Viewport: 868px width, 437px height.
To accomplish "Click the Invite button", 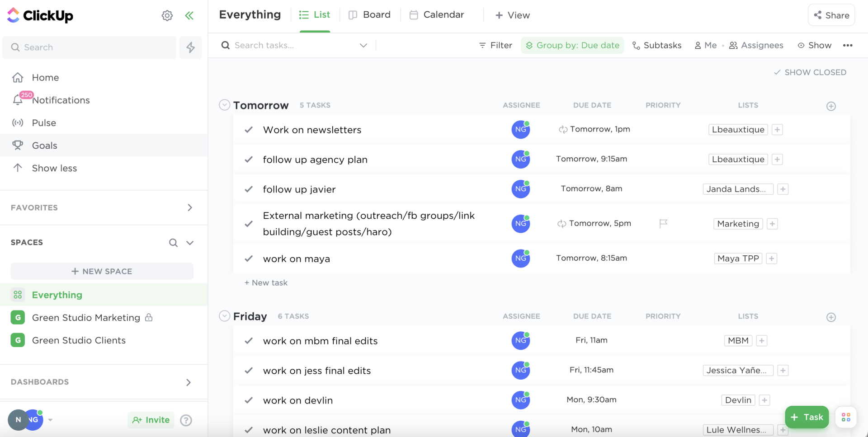I will pyautogui.click(x=151, y=420).
